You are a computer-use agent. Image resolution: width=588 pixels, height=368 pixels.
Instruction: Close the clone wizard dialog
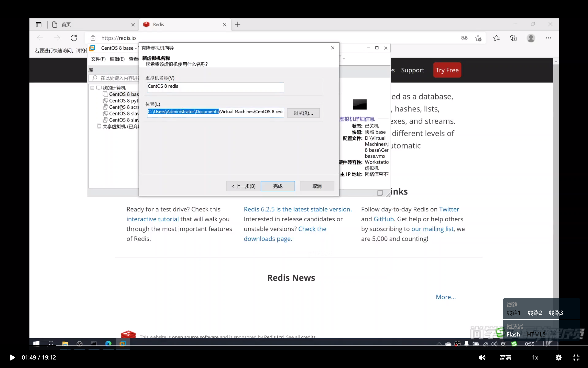[333, 48]
